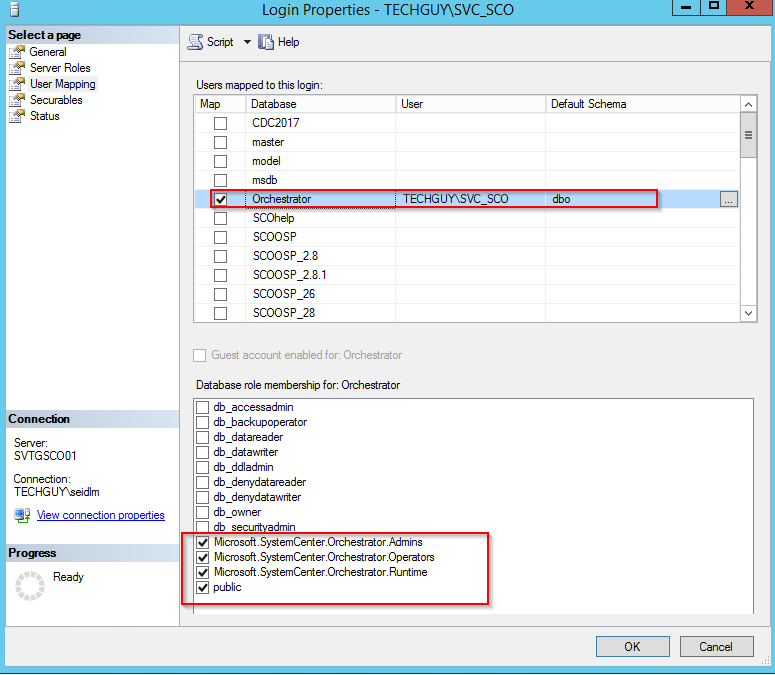
Task: Enable the db_datareader role
Action: [x=203, y=437]
